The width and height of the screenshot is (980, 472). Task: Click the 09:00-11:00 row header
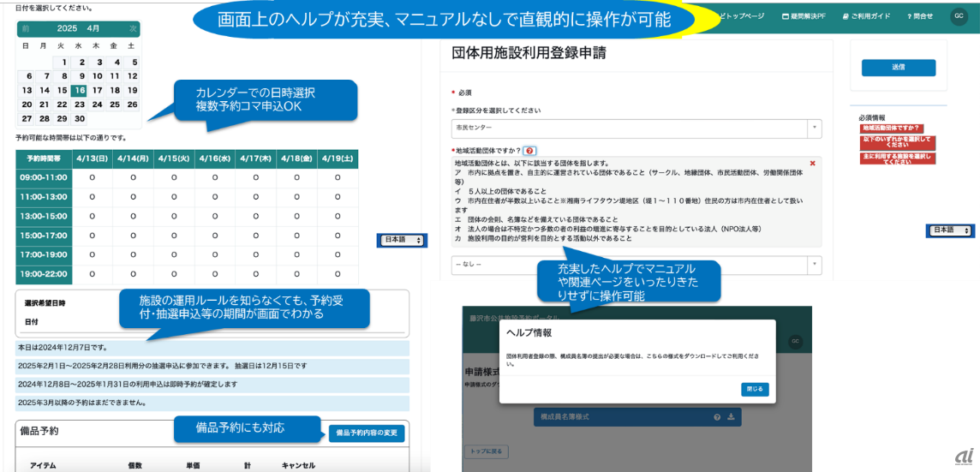pyautogui.click(x=44, y=178)
